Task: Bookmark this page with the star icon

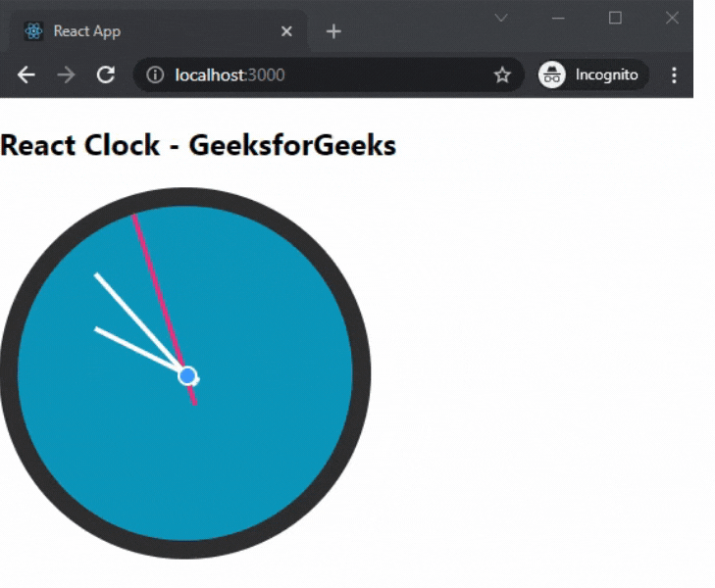Action: click(502, 74)
